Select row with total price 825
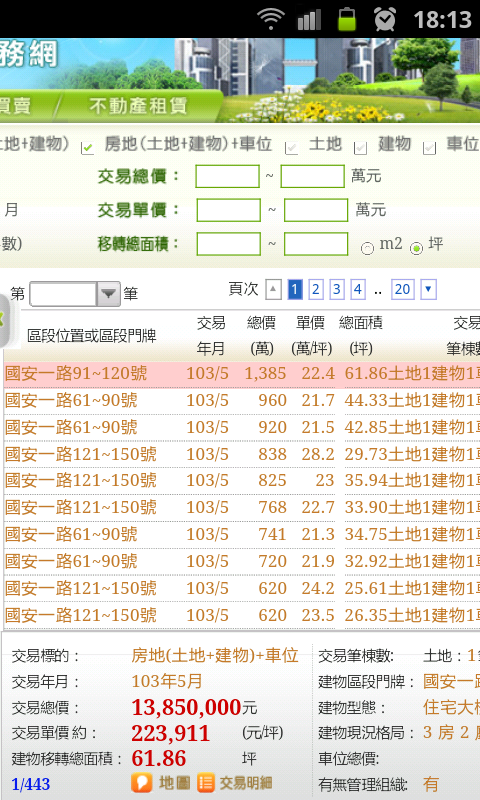 pos(242,481)
